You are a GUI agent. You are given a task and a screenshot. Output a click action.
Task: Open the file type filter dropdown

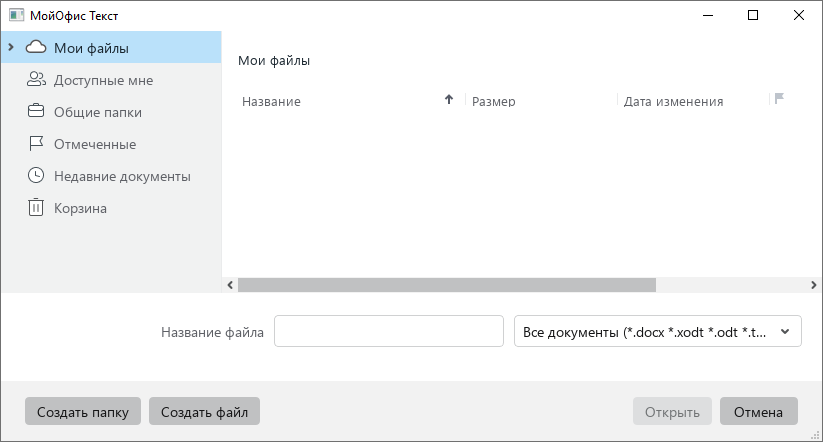[x=658, y=331]
